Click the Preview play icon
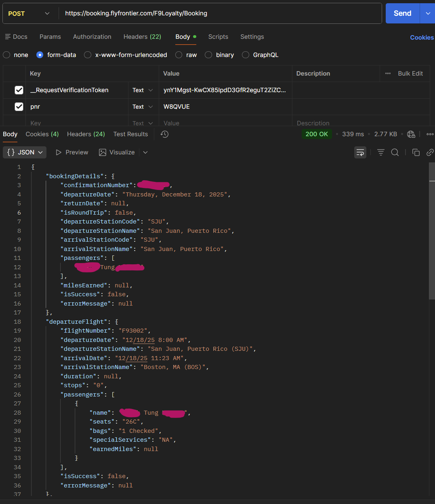 click(x=59, y=152)
